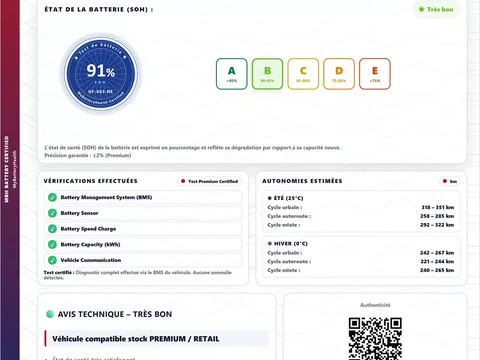Click 'Véhicule compatible stock PREMIUM / RETAIL' banner

pyautogui.click(x=157, y=339)
